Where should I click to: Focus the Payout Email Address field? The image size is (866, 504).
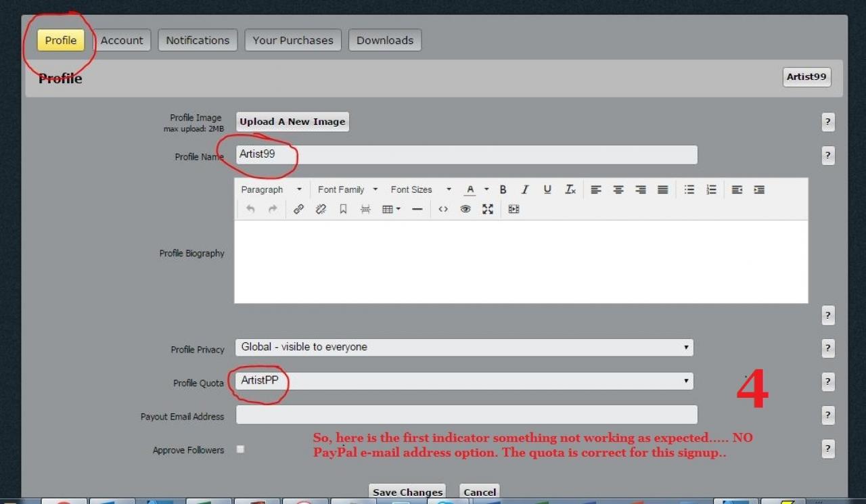point(466,415)
